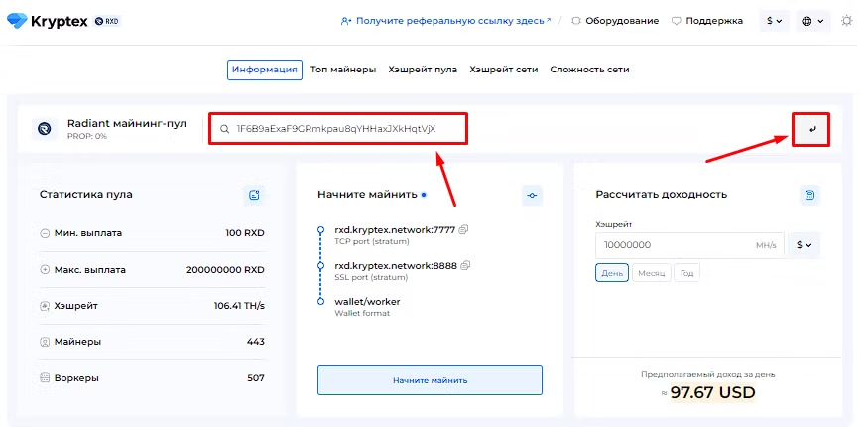Viewport: 868px width, 427px height.
Task: Switch to Хэшрейт пула tab
Action: point(423,70)
